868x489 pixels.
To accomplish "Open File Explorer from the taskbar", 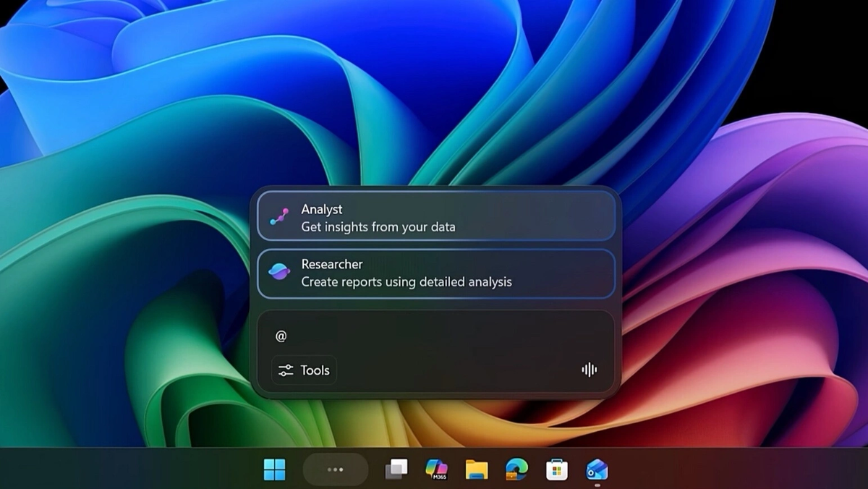I will point(475,469).
